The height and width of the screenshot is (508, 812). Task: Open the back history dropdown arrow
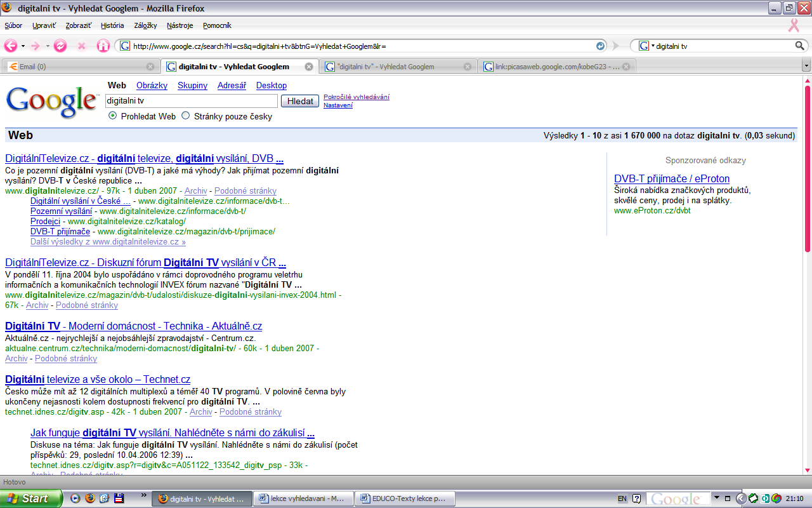23,46
